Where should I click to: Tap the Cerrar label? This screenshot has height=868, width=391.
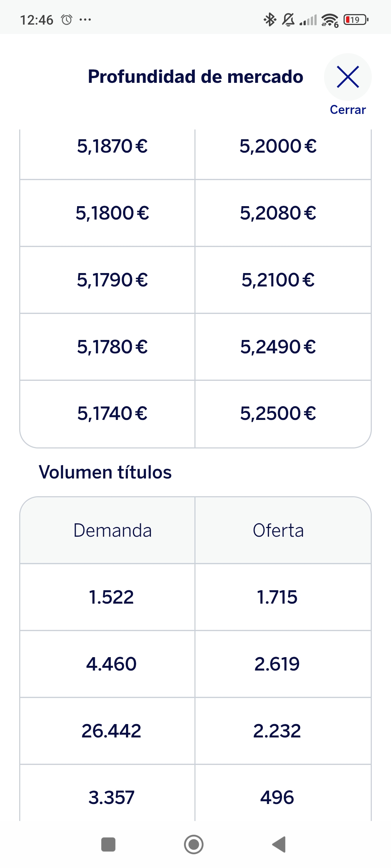[348, 110]
